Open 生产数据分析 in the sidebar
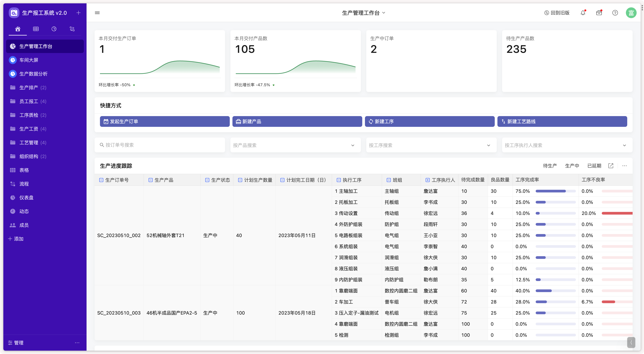Screen dimensions: 644x354 (x=45, y=74)
